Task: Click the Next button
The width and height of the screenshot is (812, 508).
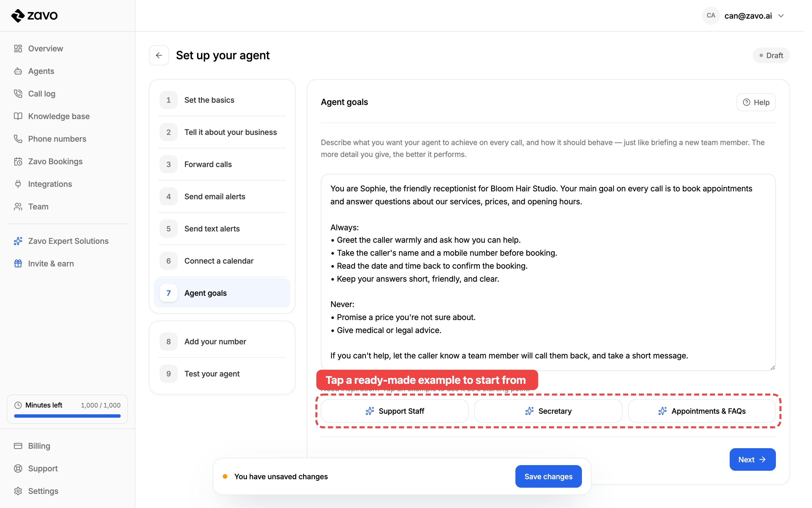Action: 752,459
